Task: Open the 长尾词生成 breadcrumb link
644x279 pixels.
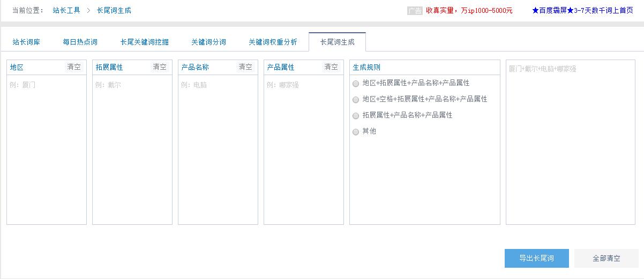Action: coord(114,10)
